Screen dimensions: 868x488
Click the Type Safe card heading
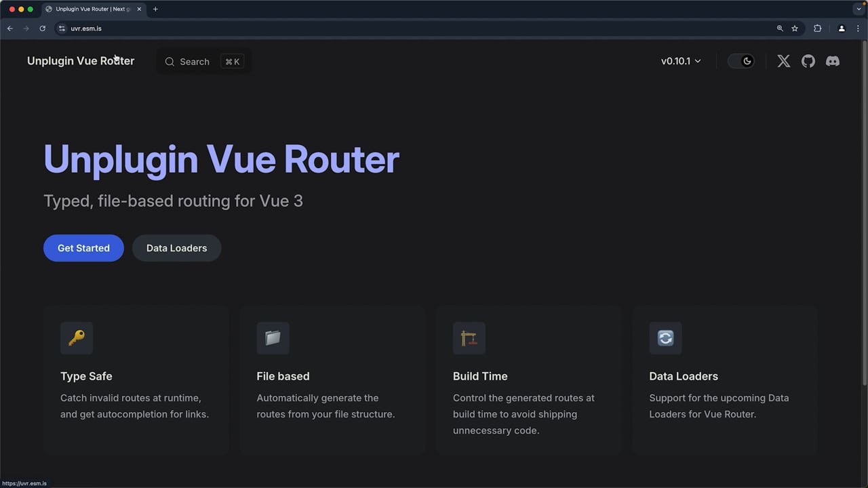coord(86,376)
